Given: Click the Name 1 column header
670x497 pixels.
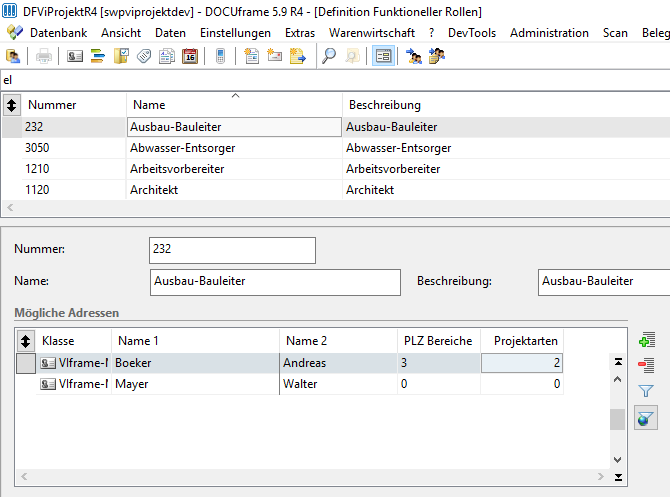Looking at the screenshot, I should click(196, 341).
